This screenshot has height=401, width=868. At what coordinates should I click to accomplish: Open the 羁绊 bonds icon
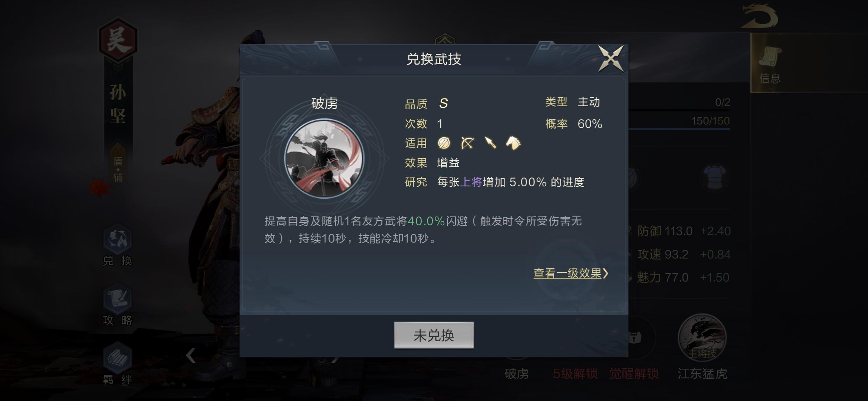tap(117, 364)
